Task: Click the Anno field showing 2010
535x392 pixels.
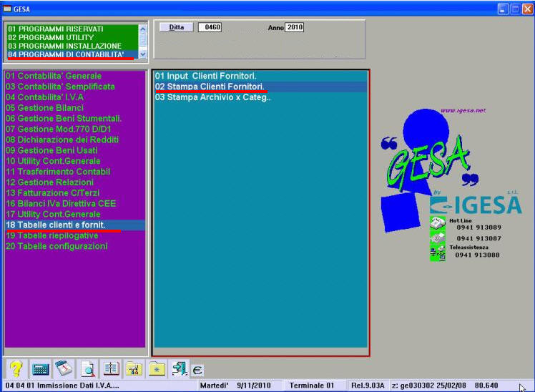Action: pos(295,27)
